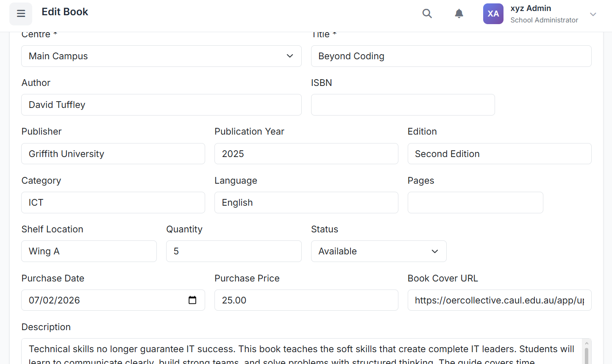The height and width of the screenshot is (364, 612).
Task: Expand the xyz Admin account menu
Action: click(593, 14)
